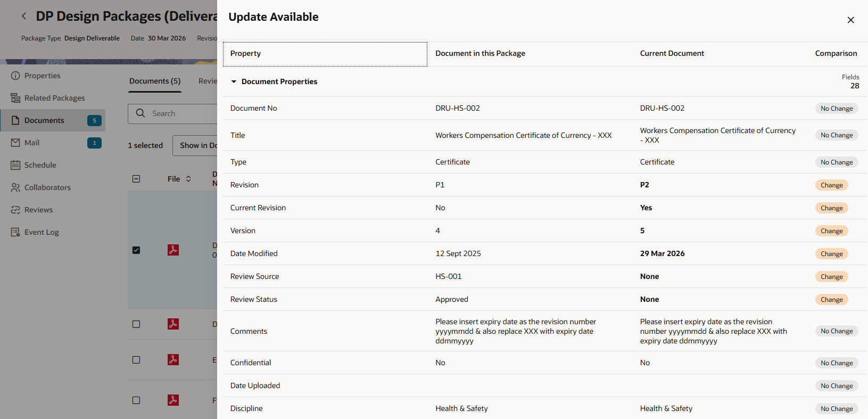Click the Collaborators people icon
Image resolution: width=868 pixels, height=419 pixels.
(15, 187)
